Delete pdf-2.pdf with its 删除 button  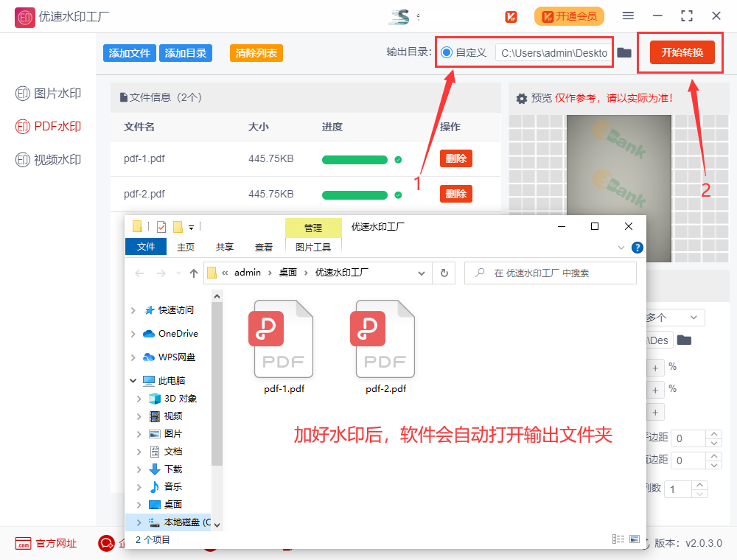[x=456, y=194]
